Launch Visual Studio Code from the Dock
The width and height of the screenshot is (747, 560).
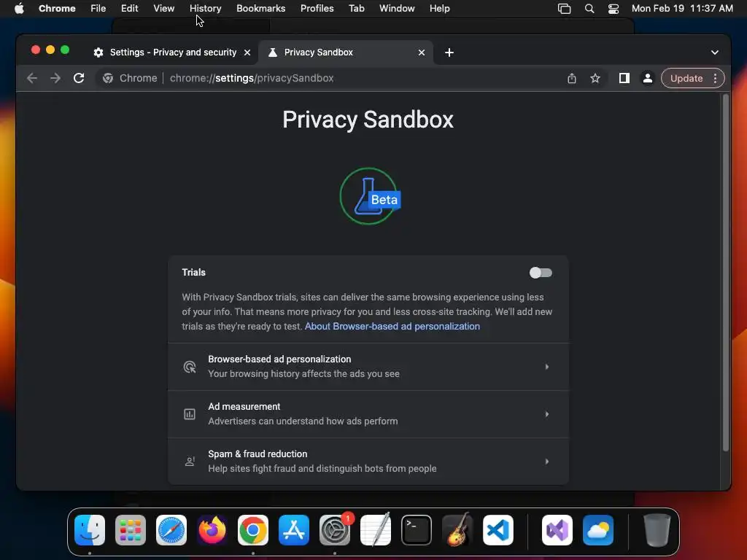(x=498, y=530)
